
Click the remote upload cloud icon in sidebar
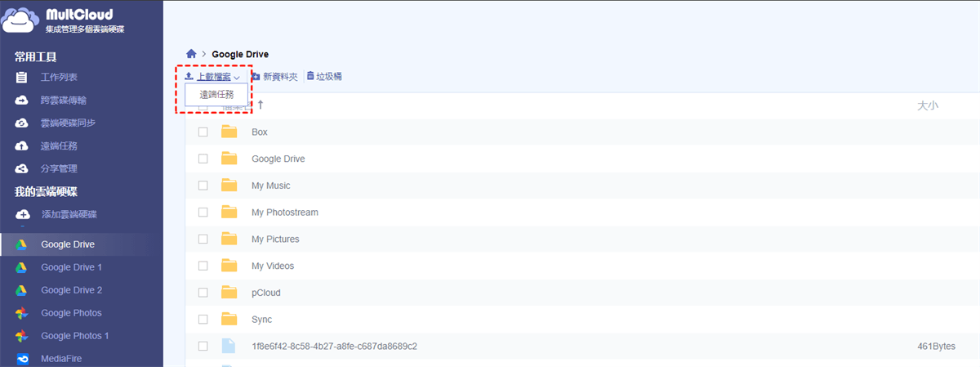coord(22,145)
